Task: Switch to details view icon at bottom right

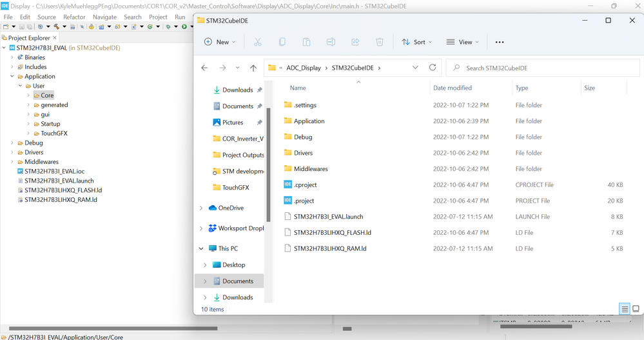Action: point(625,309)
